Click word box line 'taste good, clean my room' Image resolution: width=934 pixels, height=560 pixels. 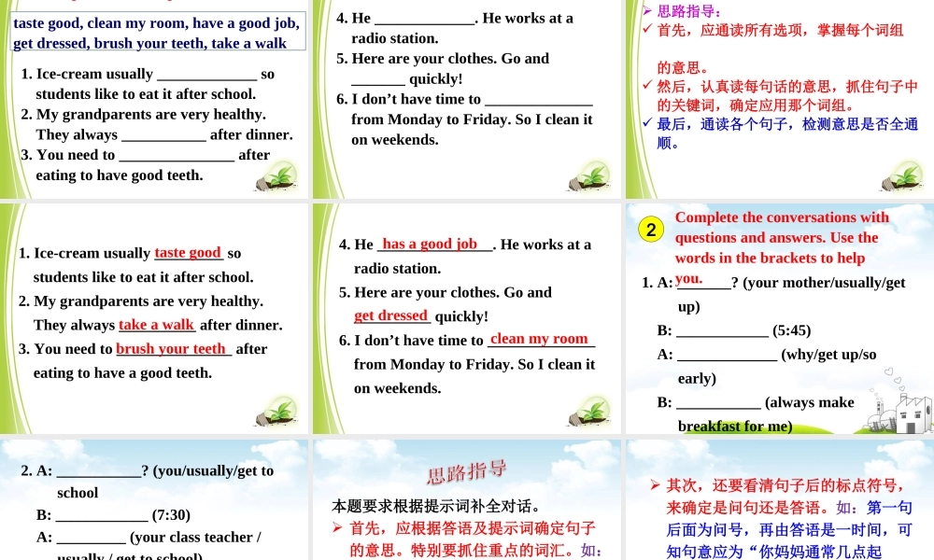tap(156, 23)
